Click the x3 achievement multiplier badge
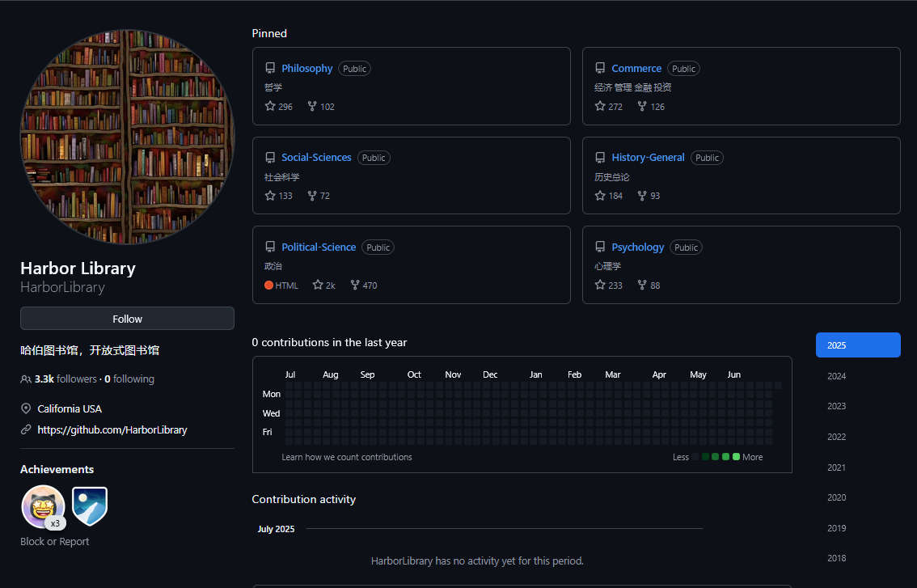Image resolution: width=917 pixels, height=588 pixels. (55, 523)
